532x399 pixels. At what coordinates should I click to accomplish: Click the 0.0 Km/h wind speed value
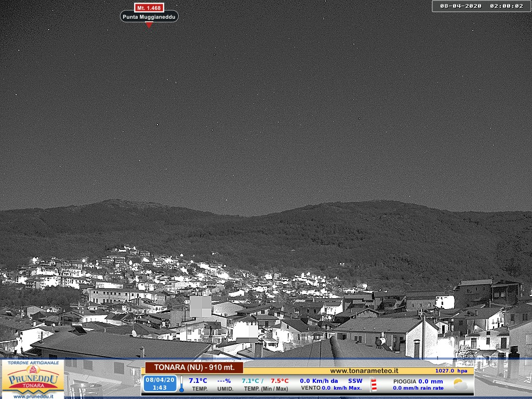318,381
